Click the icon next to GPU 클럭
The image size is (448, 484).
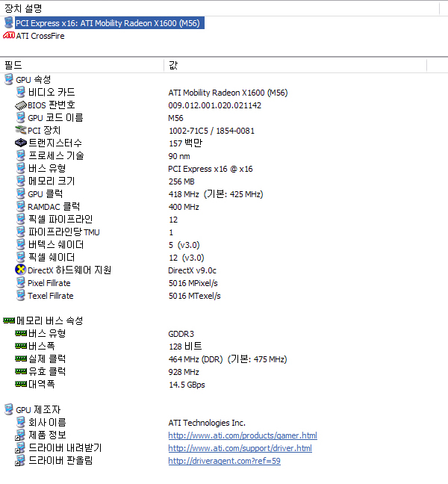21,193
